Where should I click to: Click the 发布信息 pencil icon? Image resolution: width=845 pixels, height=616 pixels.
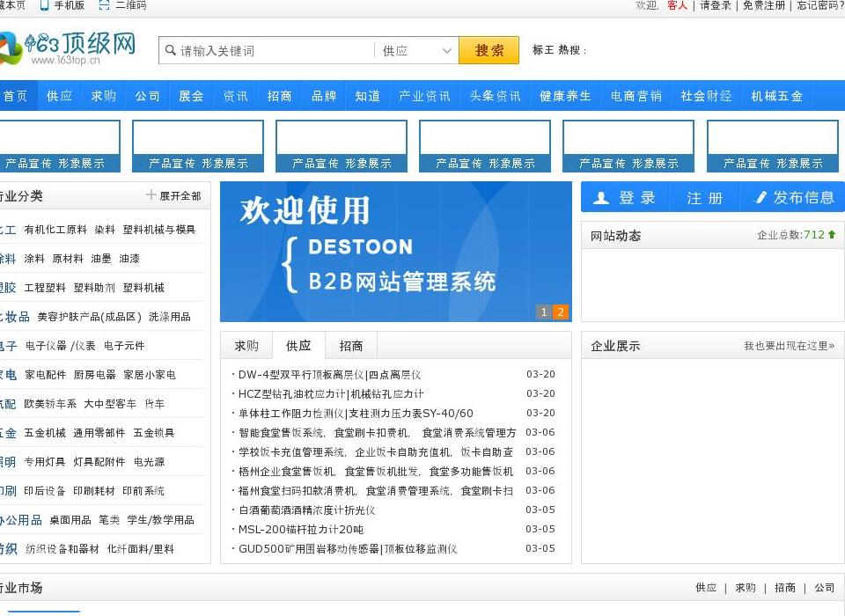tap(760, 197)
